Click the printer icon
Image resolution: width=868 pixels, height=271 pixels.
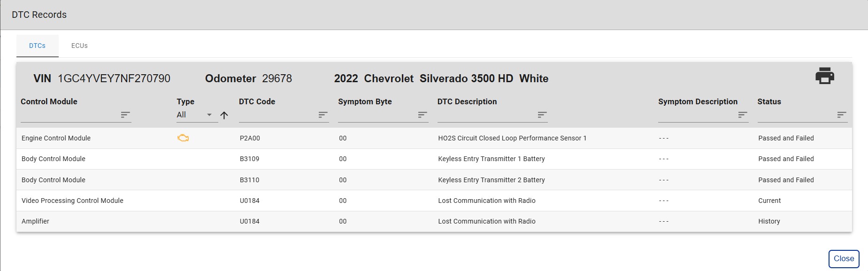tap(825, 76)
